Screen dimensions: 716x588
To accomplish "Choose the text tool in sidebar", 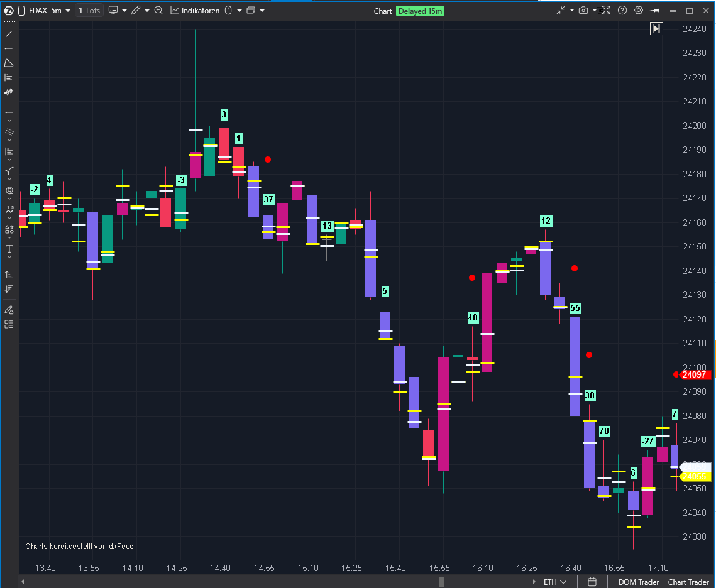I will [9, 249].
